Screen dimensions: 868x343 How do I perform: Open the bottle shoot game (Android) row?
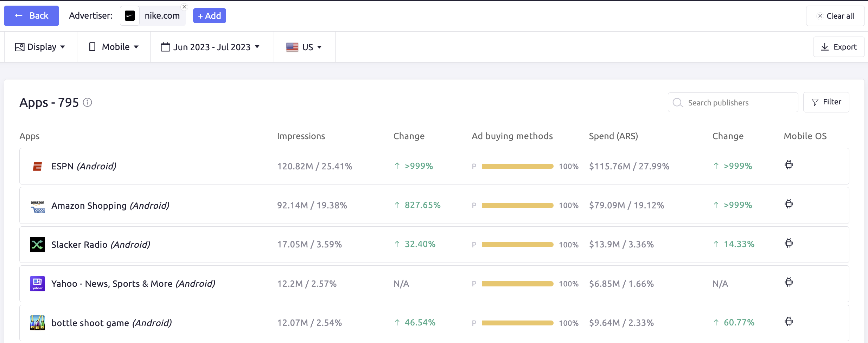pyautogui.click(x=434, y=323)
